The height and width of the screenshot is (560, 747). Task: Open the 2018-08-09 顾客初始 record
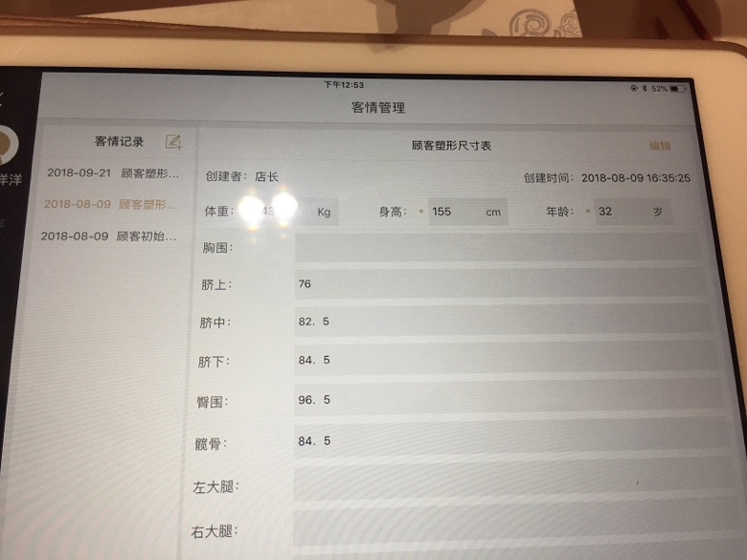pyautogui.click(x=111, y=235)
